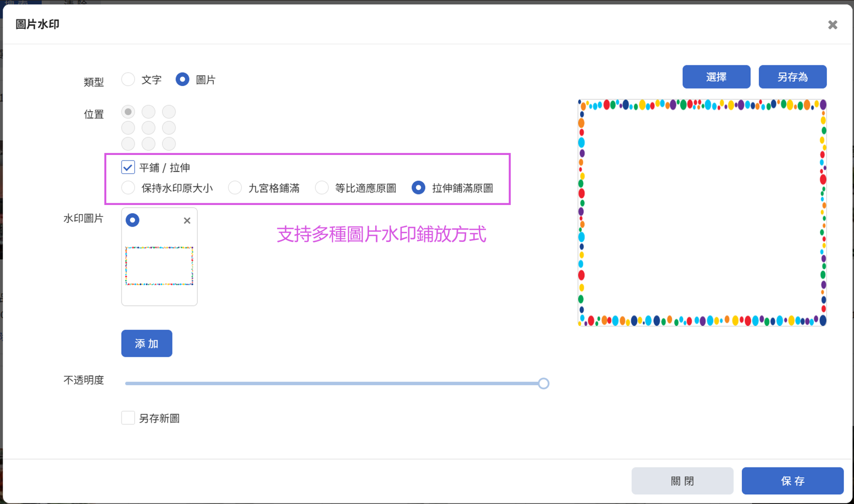
Task: Choose 九宮格鋪滿 option
Action: click(x=235, y=188)
